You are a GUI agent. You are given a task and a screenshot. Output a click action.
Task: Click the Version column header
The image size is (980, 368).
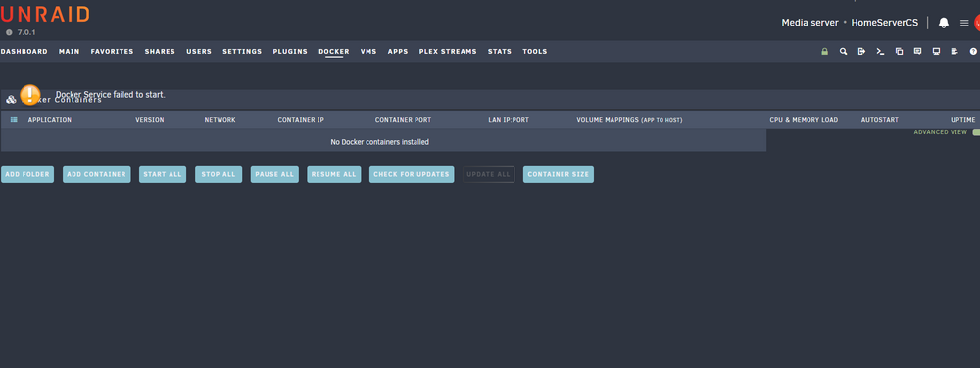[150, 120]
